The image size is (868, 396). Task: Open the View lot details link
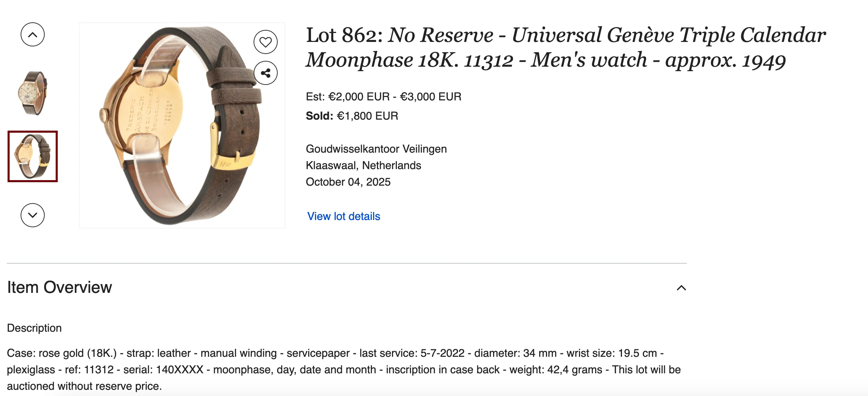(344, 216)
